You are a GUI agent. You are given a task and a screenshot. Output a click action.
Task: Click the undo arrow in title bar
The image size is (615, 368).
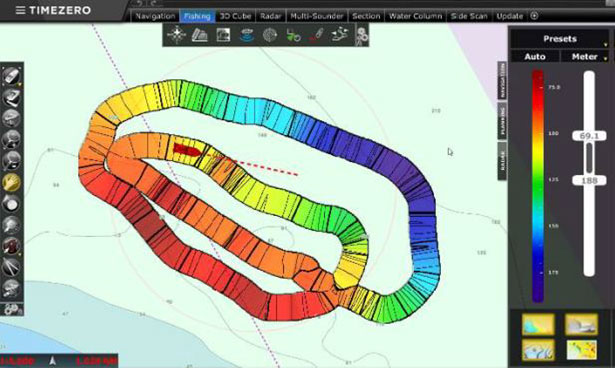[x=139, y=4]
